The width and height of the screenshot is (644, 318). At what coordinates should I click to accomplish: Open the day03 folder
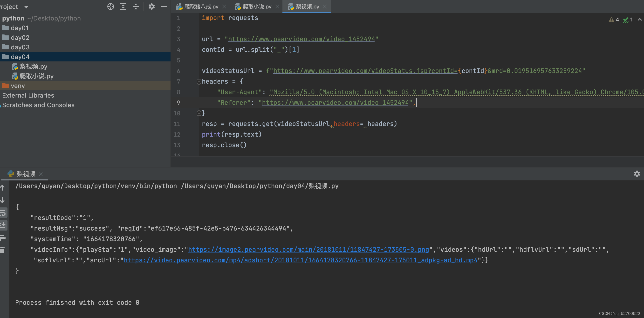85,47
